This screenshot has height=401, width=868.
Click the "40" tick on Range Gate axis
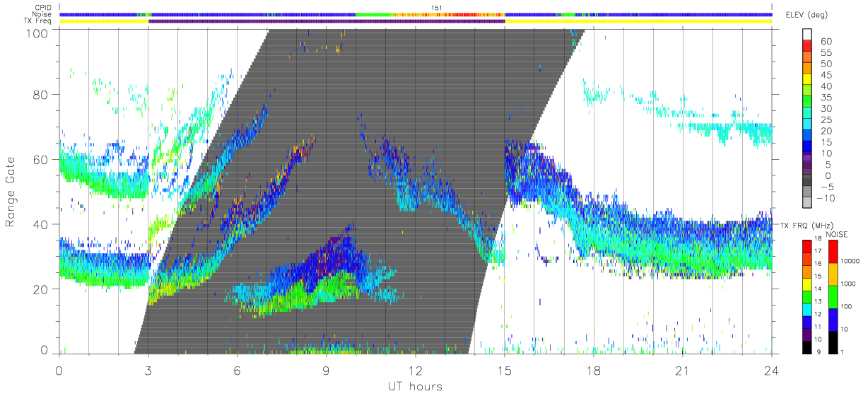click(x=40, y=224)
